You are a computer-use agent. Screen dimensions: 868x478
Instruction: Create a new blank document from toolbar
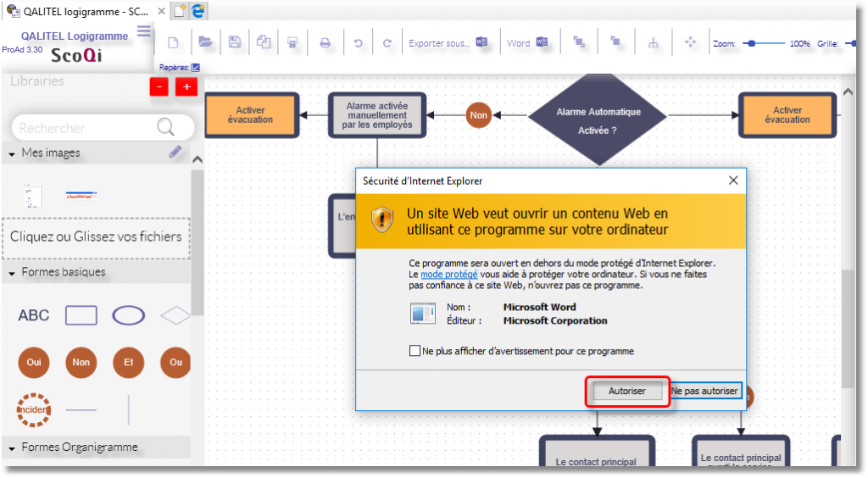click(173, 42)
